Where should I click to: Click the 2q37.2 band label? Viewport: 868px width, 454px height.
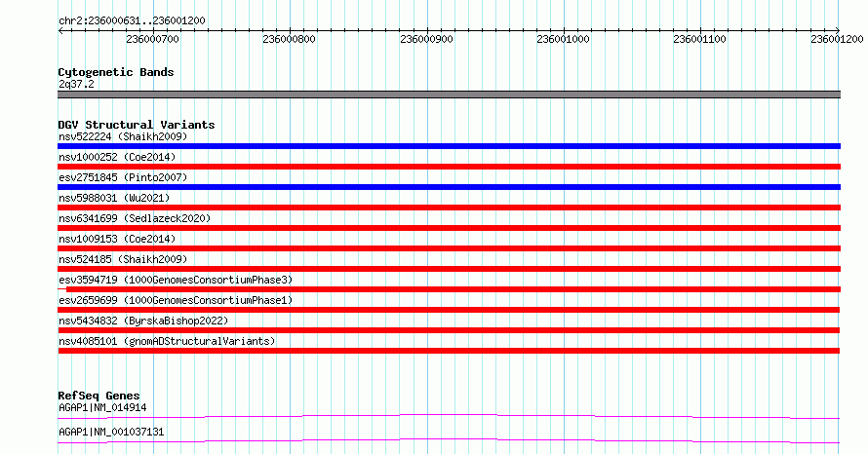[x=76, y=84]
